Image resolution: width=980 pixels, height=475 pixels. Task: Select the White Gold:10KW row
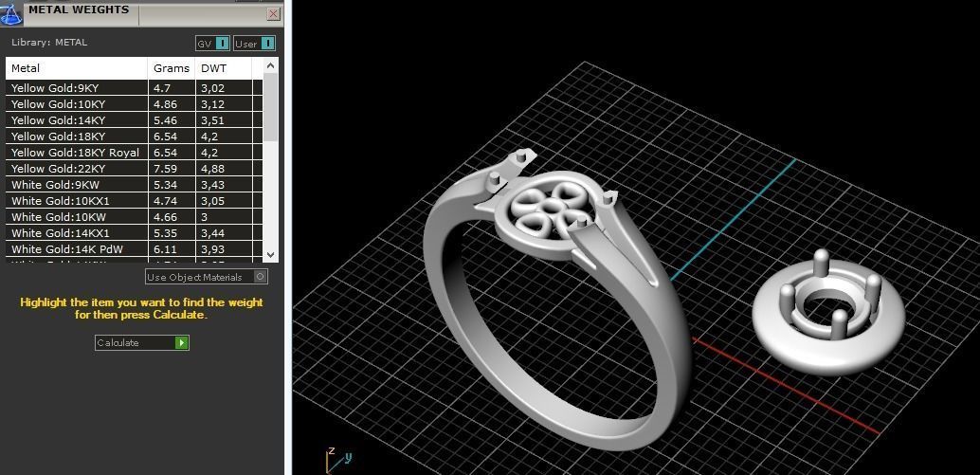point(135,217)
